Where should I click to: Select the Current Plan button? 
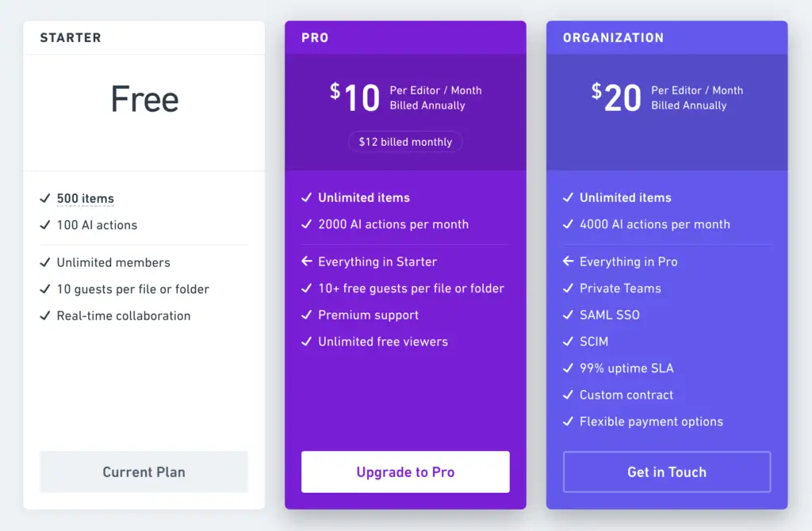tap(144, 472)
